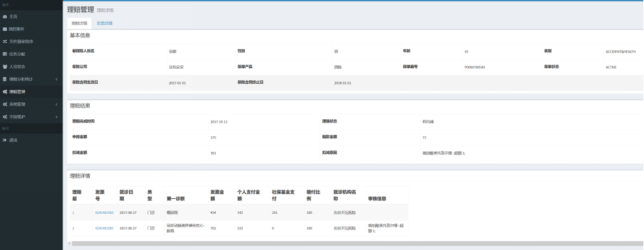The image size is (644, 250).
Task: Log out via the 退出 menu item
Action: click(x=31, y=140)
